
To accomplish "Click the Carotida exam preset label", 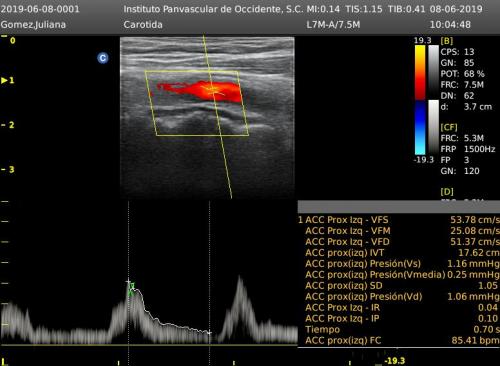I will tap(143, 25).
